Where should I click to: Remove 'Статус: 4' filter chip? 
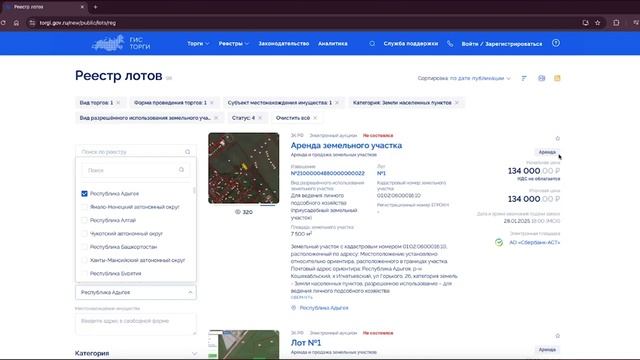(260, 118)
